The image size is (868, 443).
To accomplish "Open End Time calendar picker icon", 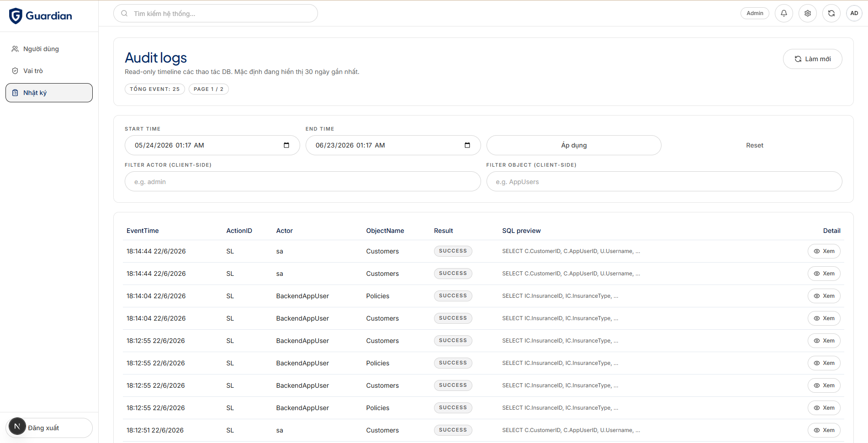I will [467, 145].
